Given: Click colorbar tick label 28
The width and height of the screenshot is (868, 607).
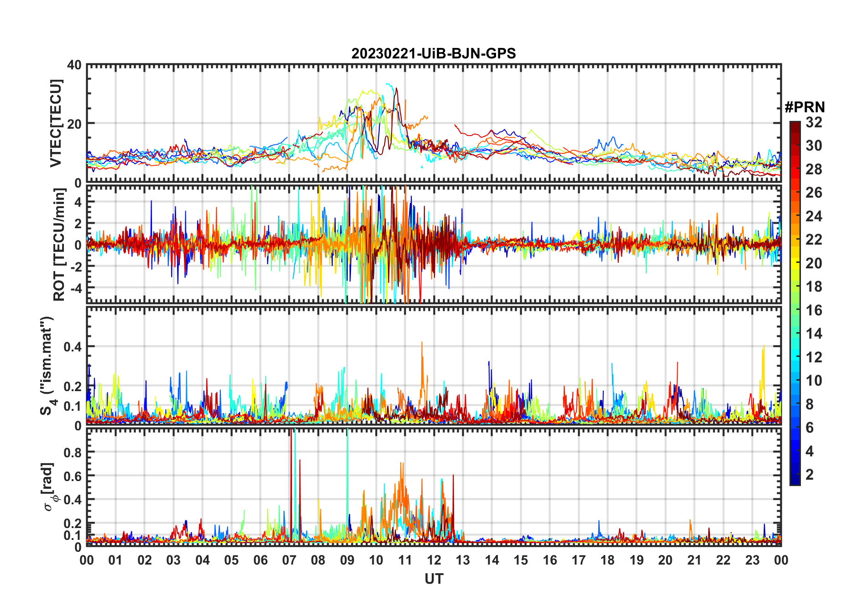Looking at the screenshot, I should 814,169.
